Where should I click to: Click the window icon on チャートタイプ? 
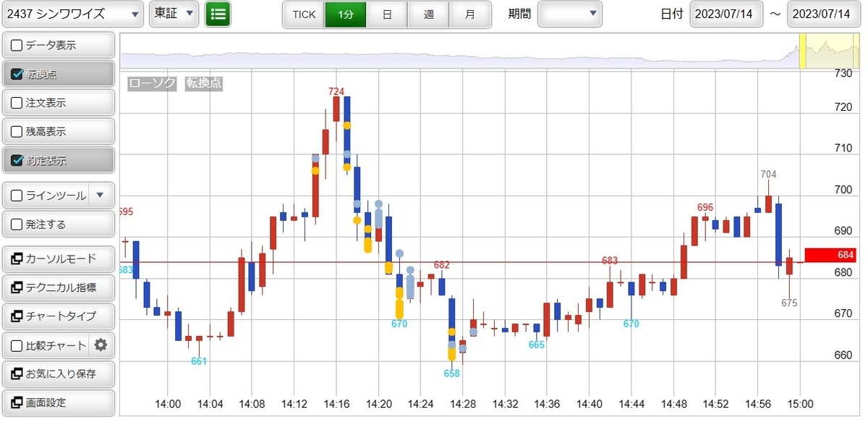click(x=17, y=316)
